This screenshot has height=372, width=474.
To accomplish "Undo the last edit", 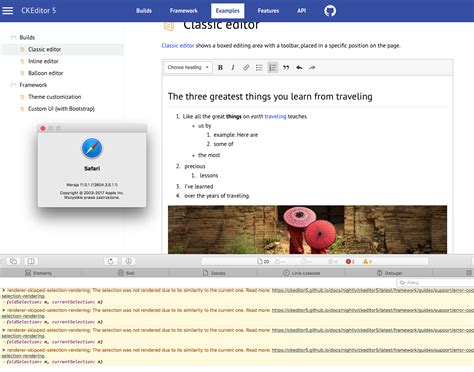I will tap(299, 68).
